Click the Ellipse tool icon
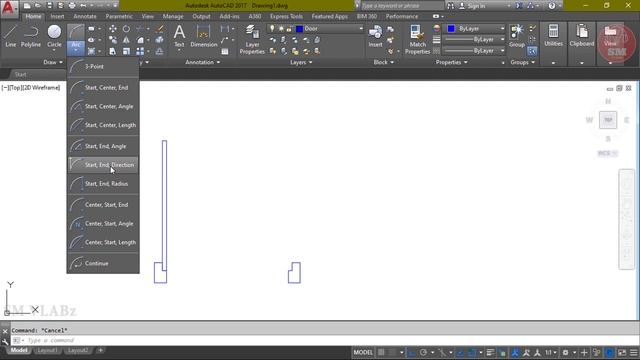 tap(91, 40)
